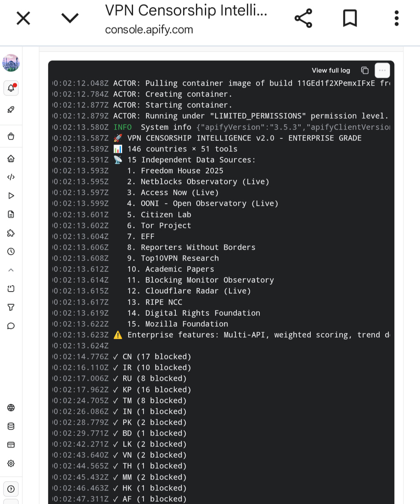This screenshot has width=420, height=504.
Task: Open Apify Store shopping bag icon
Action: [11, 136]
